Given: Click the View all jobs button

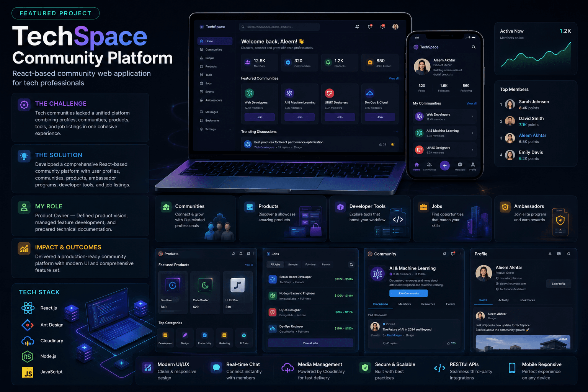Looking at the screenshot, I should click(310, 343).
